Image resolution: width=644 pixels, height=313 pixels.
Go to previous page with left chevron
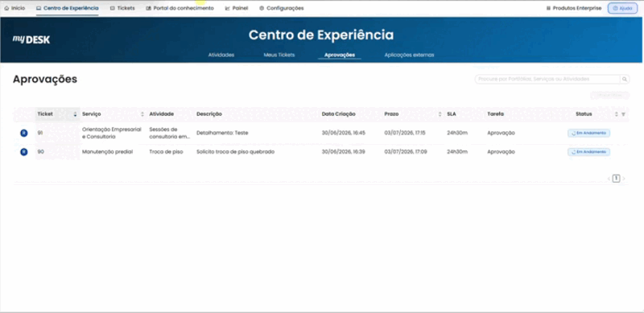(609, 179)
